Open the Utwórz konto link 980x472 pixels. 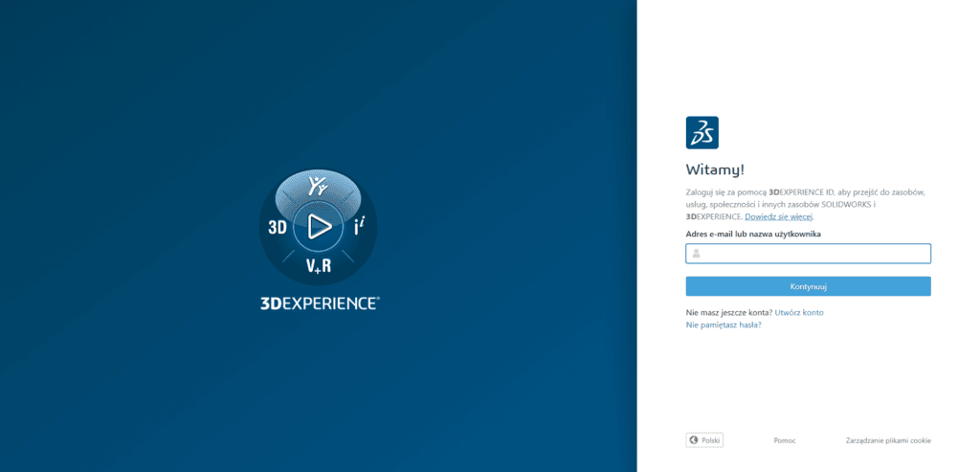pos(799,312)
